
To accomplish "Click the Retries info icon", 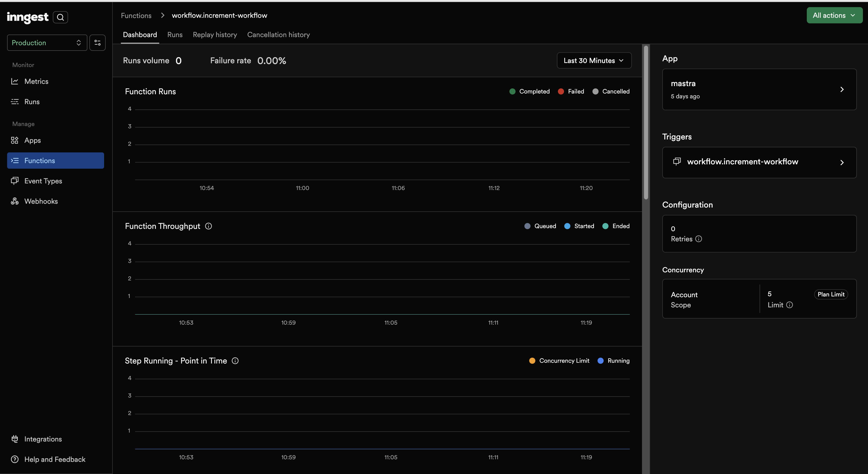I will 699,239.
